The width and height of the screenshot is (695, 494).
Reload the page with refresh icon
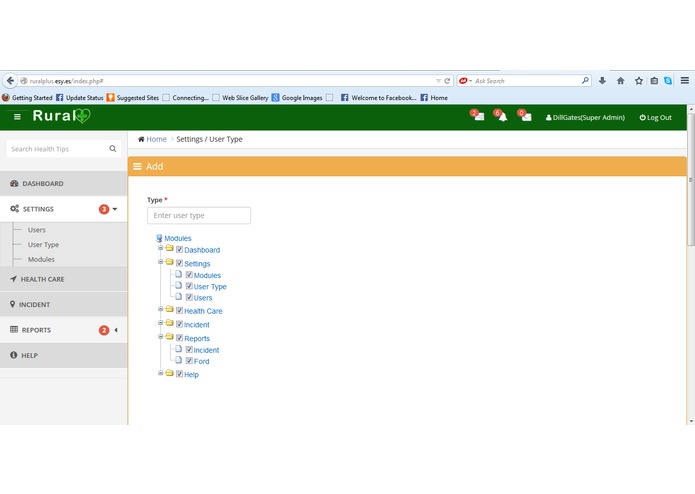point(447,81)
